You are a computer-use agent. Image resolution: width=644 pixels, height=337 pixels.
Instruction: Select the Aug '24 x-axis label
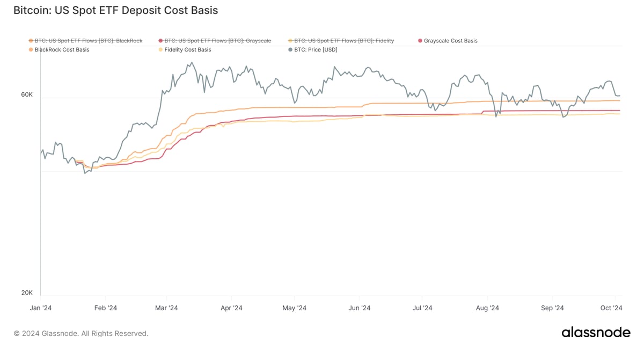[487, 308]
